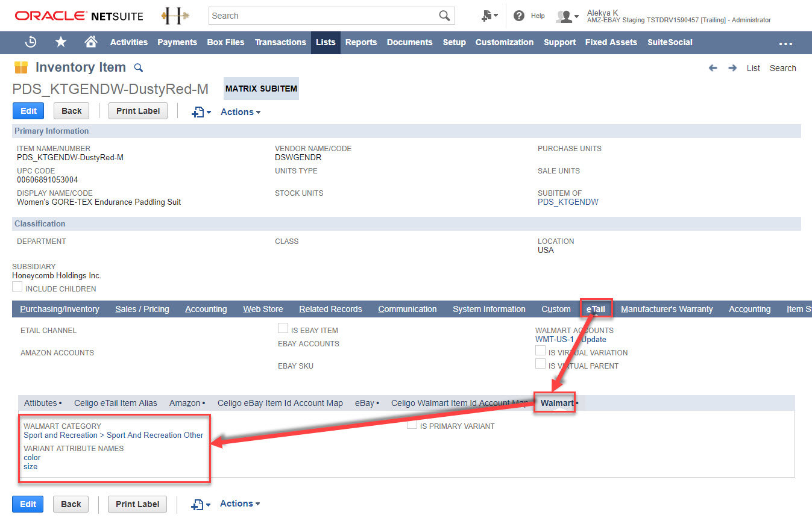Open the SuiteSocial menu

click(670, 42)
